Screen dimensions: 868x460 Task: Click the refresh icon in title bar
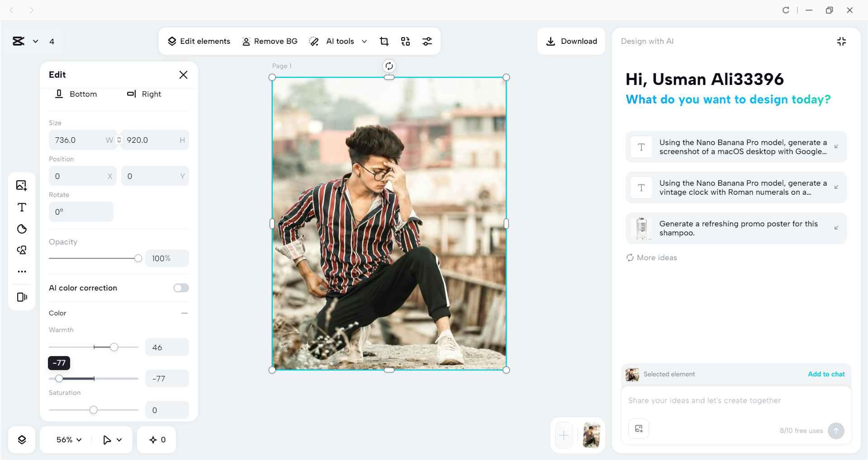[x=786, y=10]
